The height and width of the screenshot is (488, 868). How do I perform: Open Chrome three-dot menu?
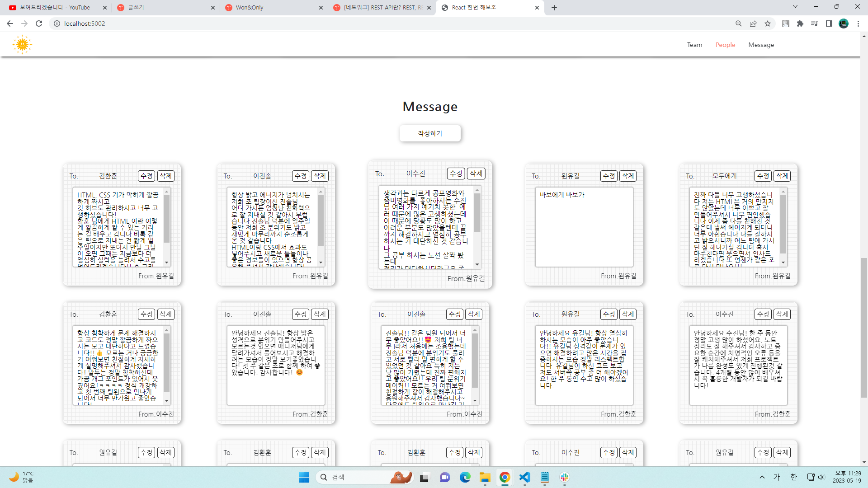858,23
